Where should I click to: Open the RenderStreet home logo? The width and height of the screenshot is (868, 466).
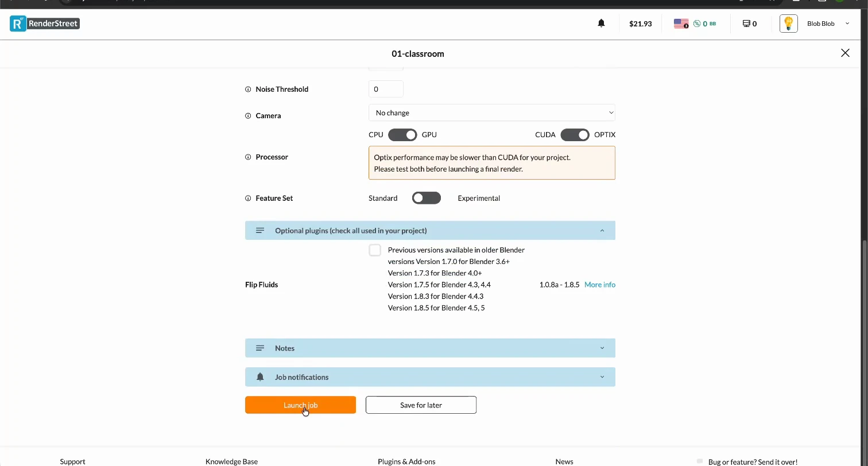point(45,24)
